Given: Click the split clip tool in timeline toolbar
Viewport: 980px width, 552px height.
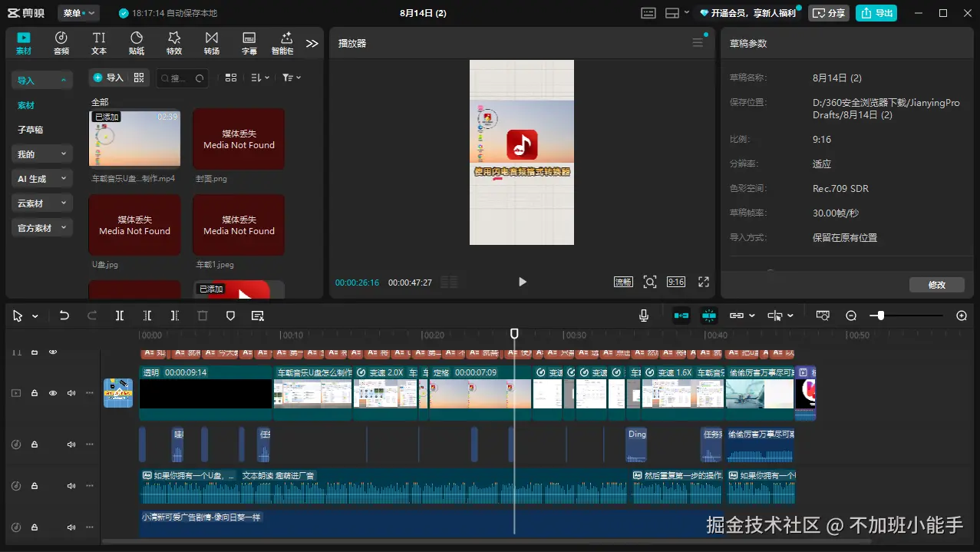Looking at the screenshot, I should [120, 316].
